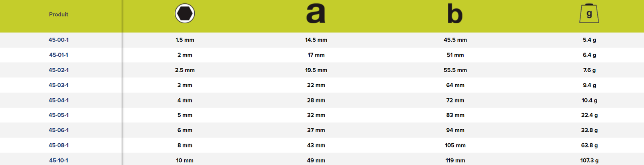
Task: Open product link 45-02-1
Action: tap(59, 70)
